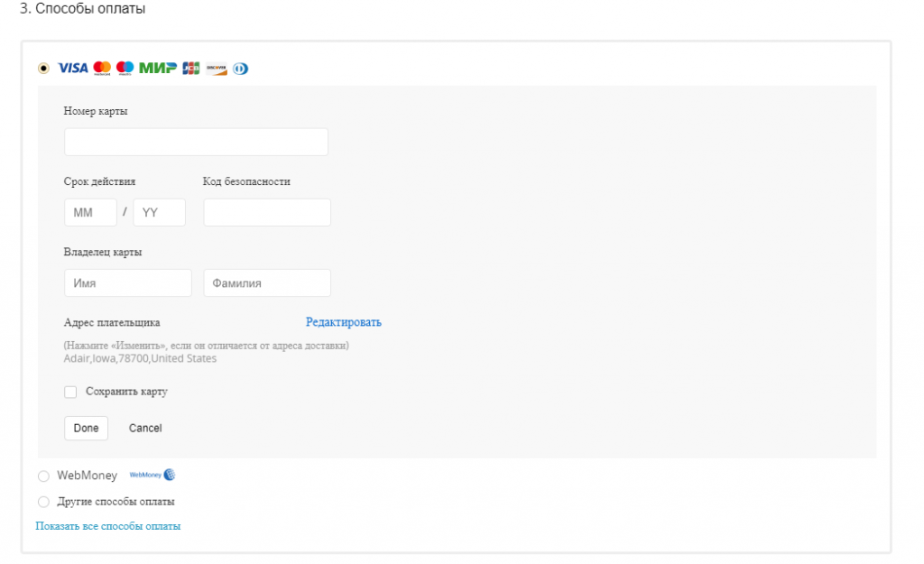The width and height of the screenshot is (924, 564).
Task: Focus the Номер карты input field
Action: pyautogui.click(x=196, y=143)
